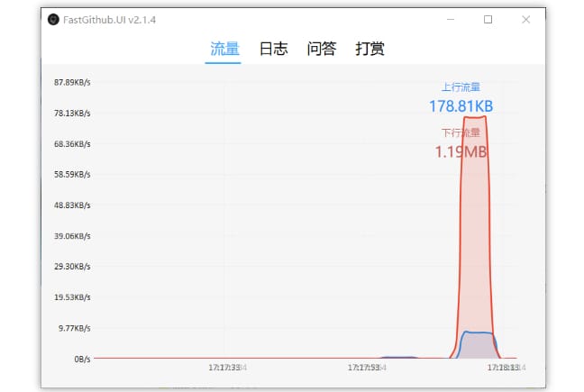Open the 打赏 tab
The image size is (584, 392).
pyautogui.click(x=370, y=50)
